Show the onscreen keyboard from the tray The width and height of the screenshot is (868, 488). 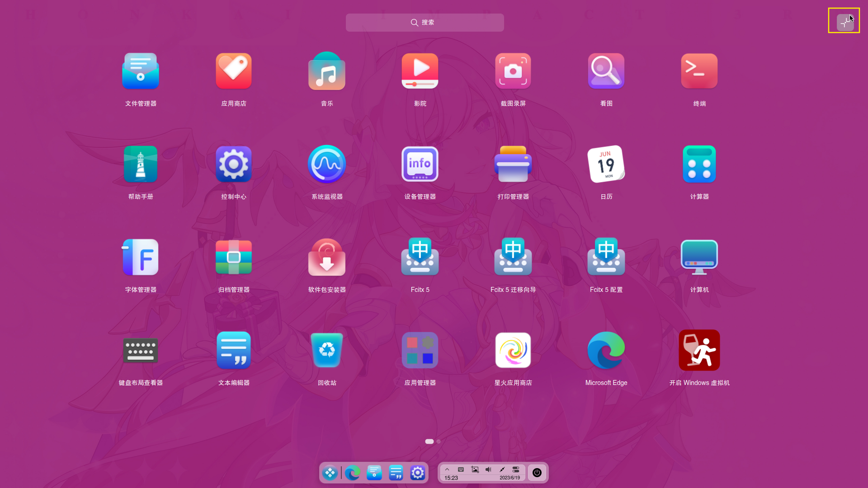point(461,469)
